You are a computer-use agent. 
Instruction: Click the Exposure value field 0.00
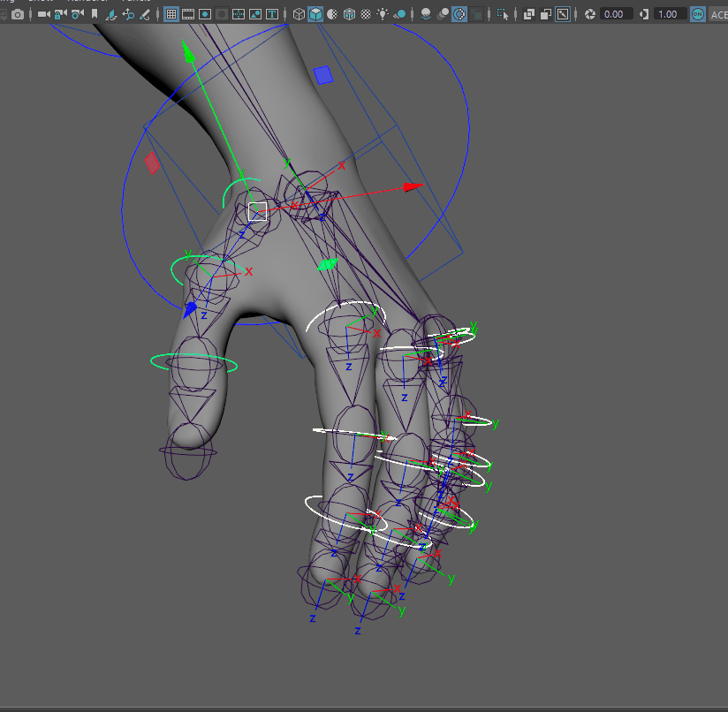pyautogui.click(x=616, y=14)
